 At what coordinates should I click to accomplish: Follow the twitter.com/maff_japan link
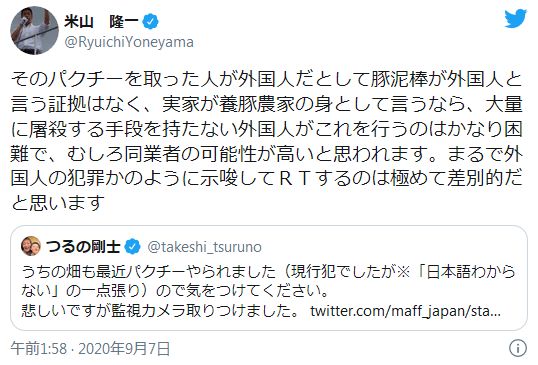point(405,311)
